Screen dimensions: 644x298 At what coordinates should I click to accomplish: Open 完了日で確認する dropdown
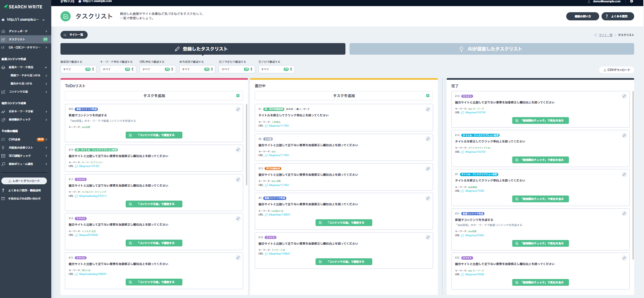[x=276, y=69]
